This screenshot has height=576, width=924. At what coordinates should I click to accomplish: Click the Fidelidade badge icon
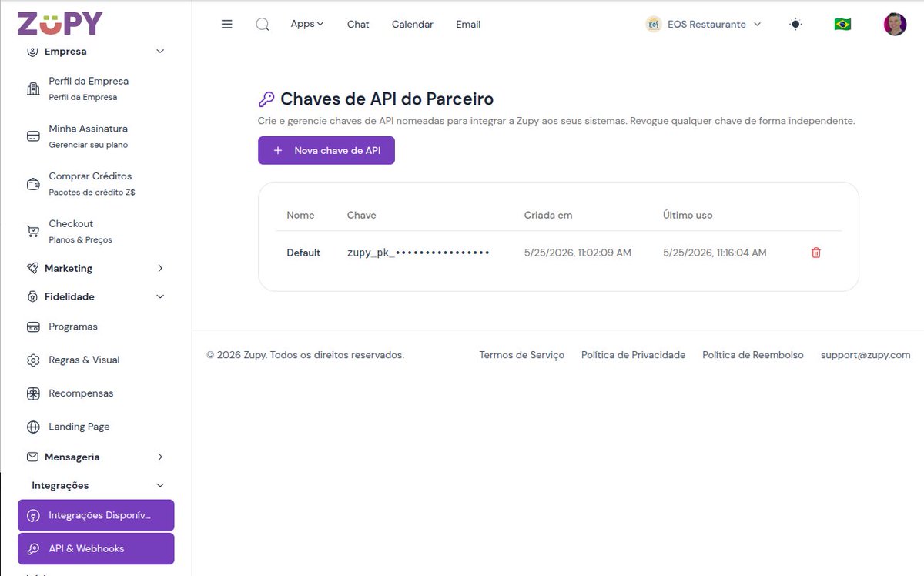[32, 296]
